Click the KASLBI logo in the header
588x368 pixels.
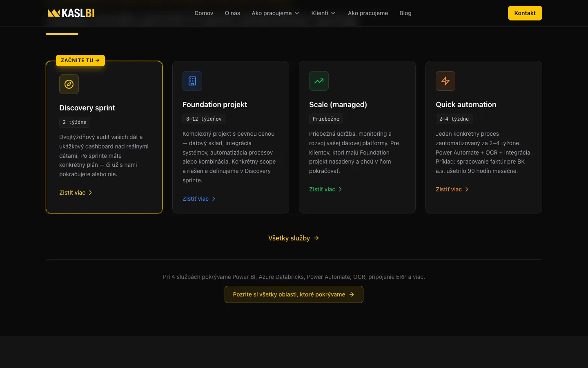71,13
